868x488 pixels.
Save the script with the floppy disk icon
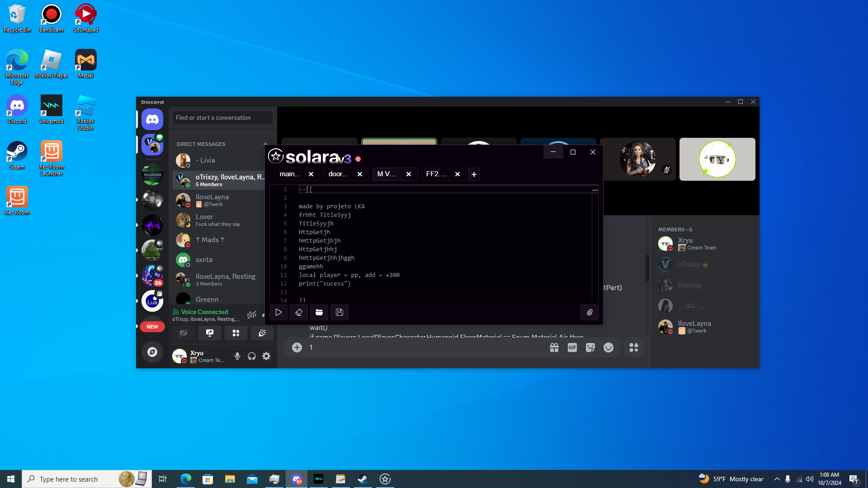pyautogui.click(x=340, y=312)
